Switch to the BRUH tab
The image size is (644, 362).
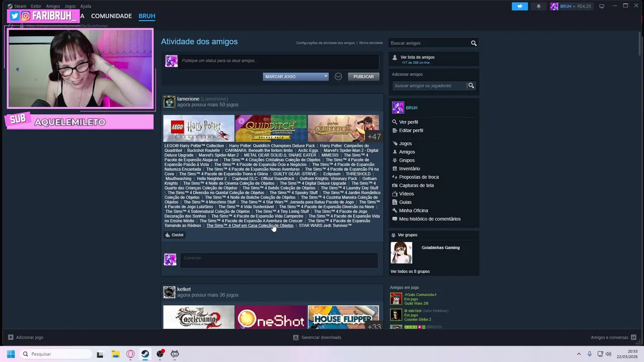pos(147,16)
